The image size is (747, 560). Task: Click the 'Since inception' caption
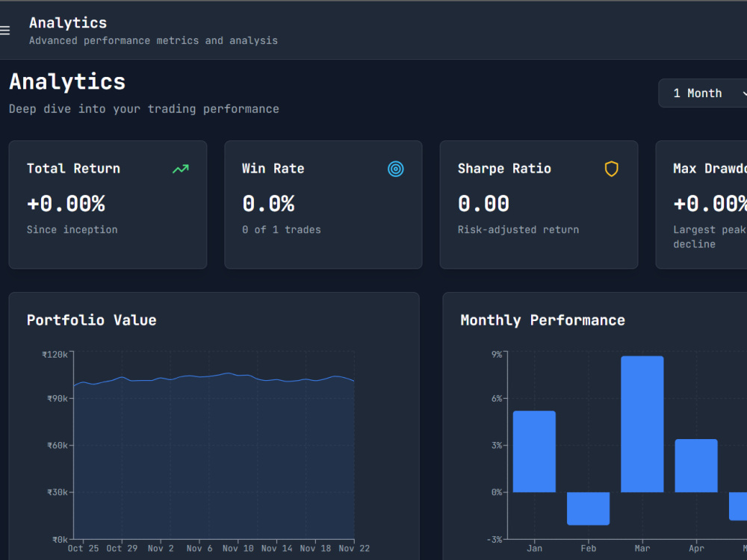tap(72, 229)
